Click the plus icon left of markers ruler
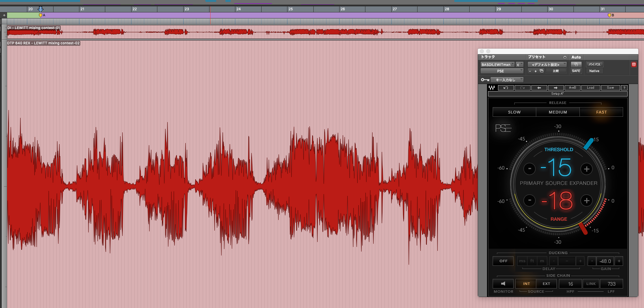 click(x=4, y=15)
